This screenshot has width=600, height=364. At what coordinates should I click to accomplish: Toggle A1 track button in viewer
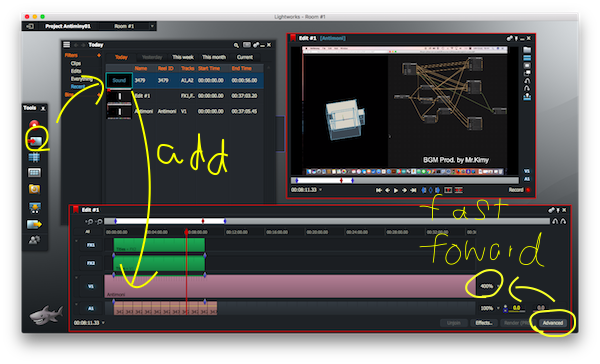coord(527,179)
